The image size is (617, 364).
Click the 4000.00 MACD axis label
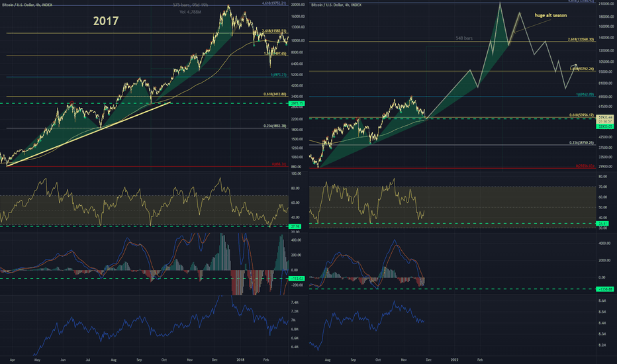pos(604,244)
